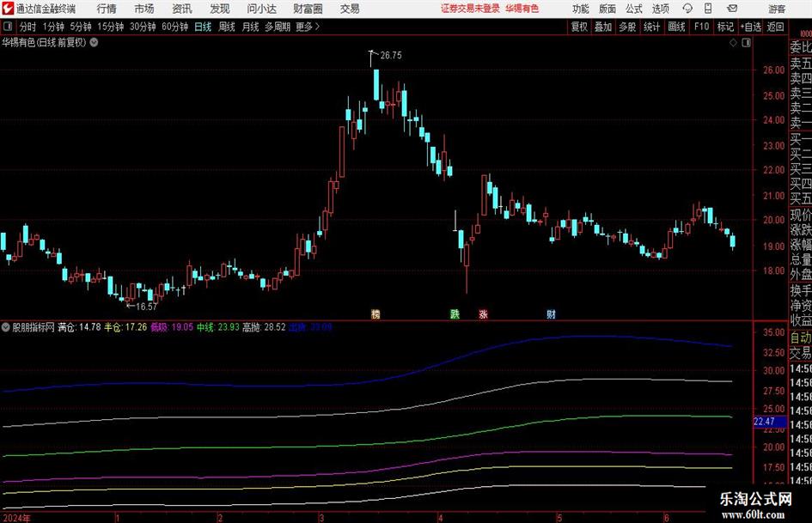This screenshot has height=523, width=812.
Task: Click the 满仓: 14.78 indicator value
Action: tap(79, 327)
